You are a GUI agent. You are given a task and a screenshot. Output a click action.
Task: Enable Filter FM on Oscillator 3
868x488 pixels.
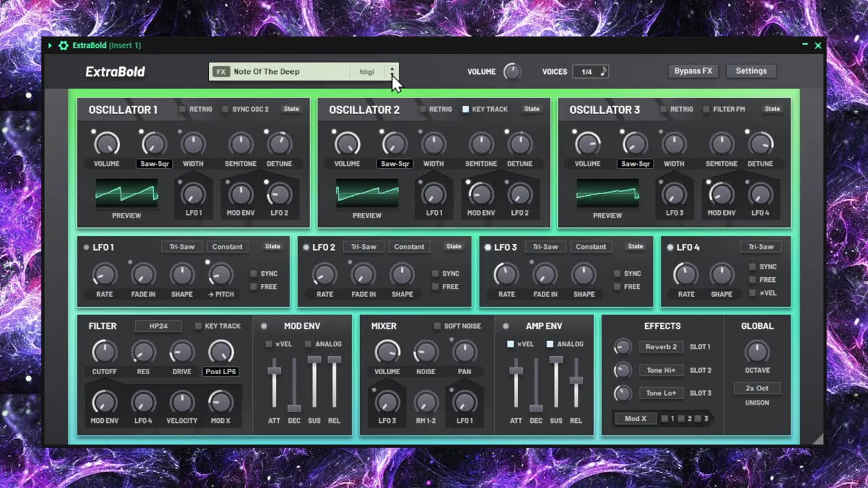tap(706, 109)
